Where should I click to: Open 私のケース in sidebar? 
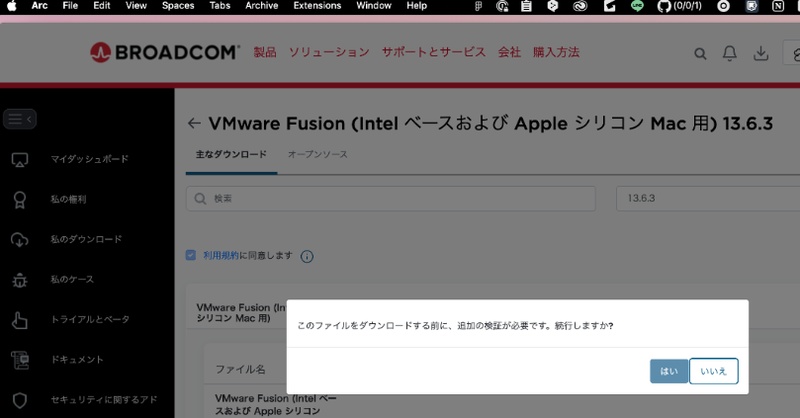pyautogui.click(x=72, y=279)
